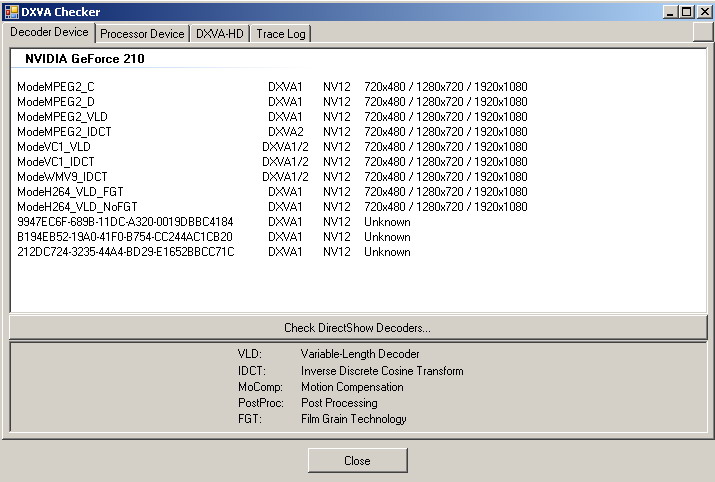Screen dimensions: 715x482
Task: Click Unknown value in B194EB52 row
Action: coord(387,237)
